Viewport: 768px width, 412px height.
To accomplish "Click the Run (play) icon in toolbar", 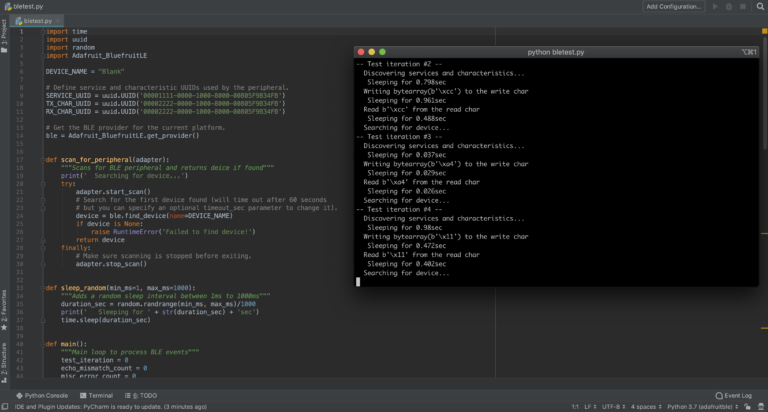I will click(715, 6).
